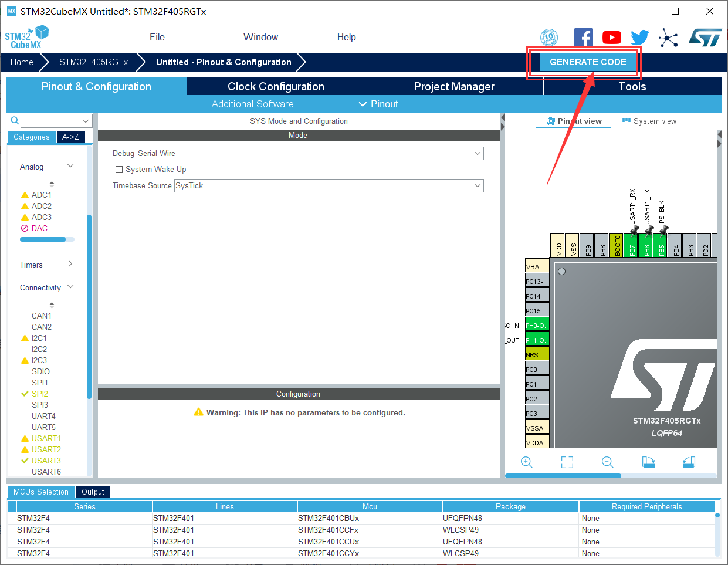Image resolution: width=728 pixels, height=565 pixels.
Task: Open the Help menu
Action: point(346,37)
